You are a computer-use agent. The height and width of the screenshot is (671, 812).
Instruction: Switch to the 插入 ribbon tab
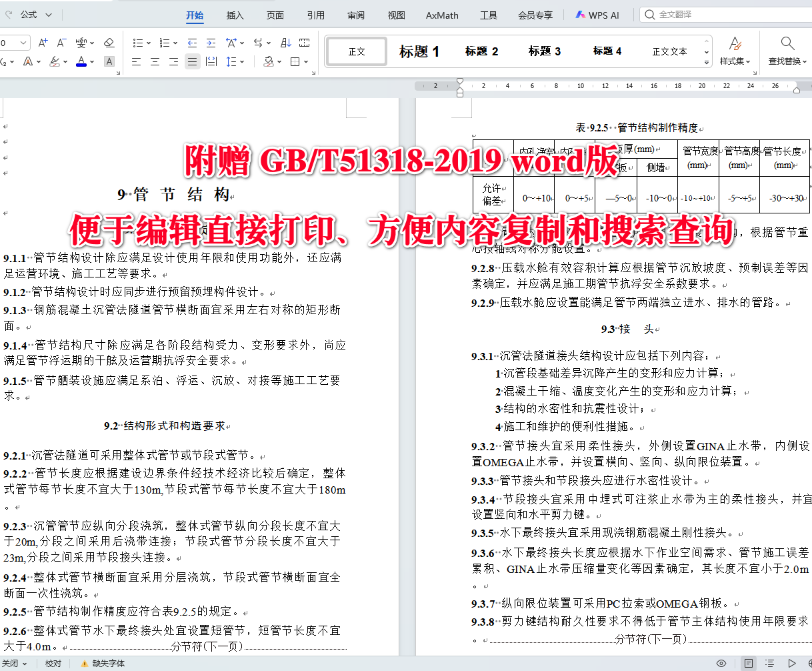(235, 15)
